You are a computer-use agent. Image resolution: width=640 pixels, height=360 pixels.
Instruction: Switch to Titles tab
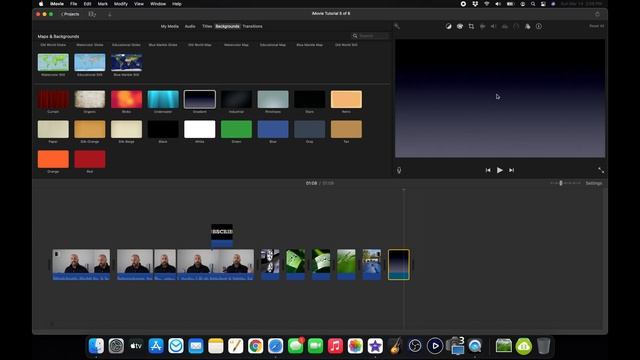(207, 26)
